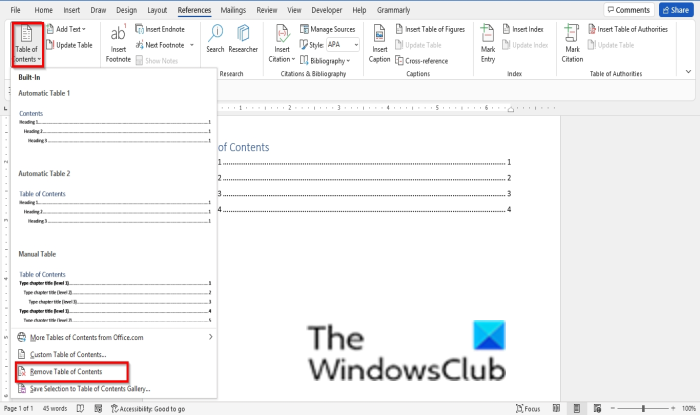The height and width of the screenshot is (415, 700).
Task: Open the Table of Contents gallery button
Action: 27,45
